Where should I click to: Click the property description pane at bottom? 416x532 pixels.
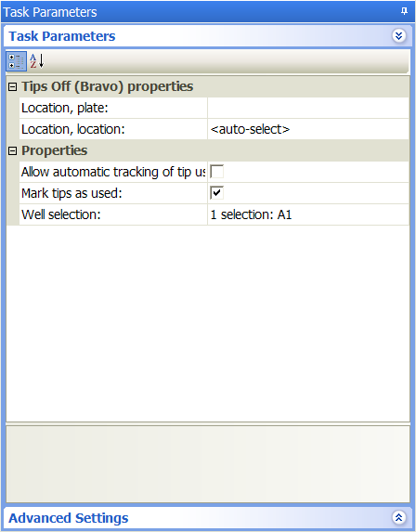click(x=208, y=464)
